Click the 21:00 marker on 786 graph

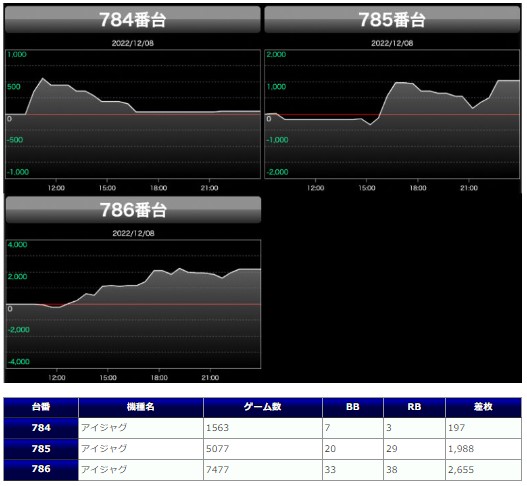pyautogui.click(x=210, y=378)
